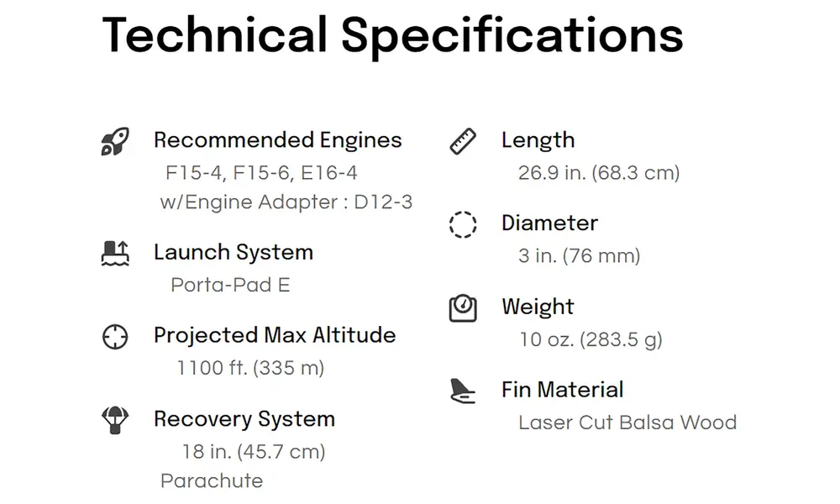Click the parachute icon beside Recovery System
Viewport: 840px width, 504px height.
pos(115,421)
